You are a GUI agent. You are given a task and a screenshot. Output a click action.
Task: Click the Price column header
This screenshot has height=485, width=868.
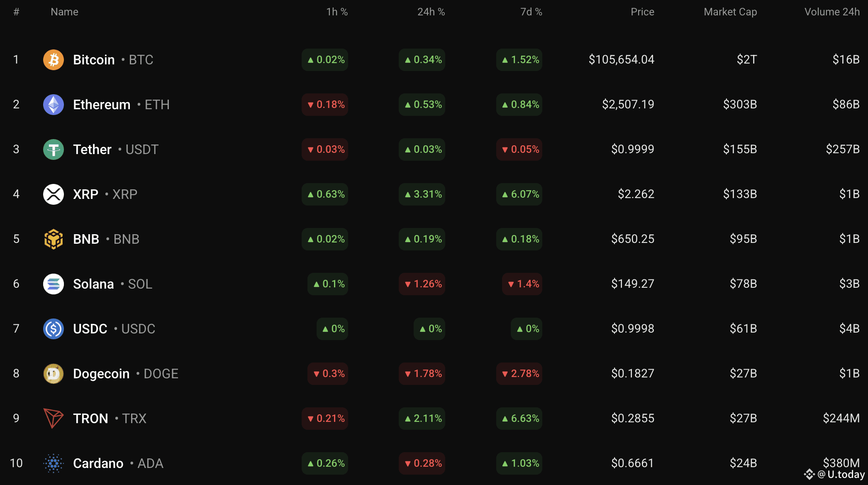[642, 12]
